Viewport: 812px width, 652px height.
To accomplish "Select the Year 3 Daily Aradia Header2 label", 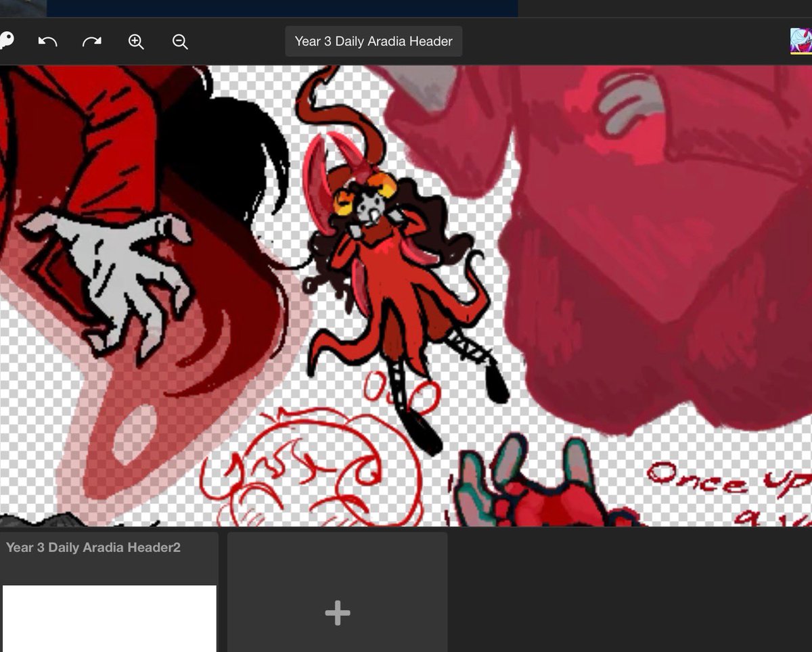I will pyautogui.click(x=93, y=547).
